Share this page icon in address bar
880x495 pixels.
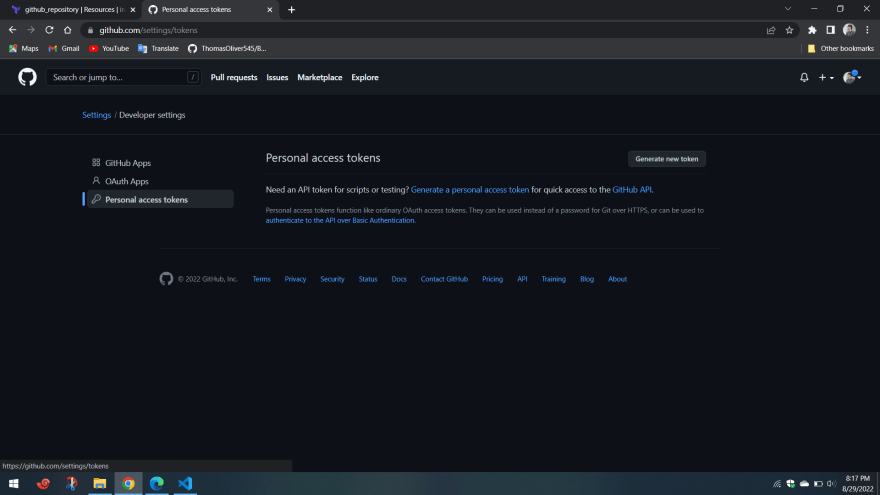(x=771, y=30)
